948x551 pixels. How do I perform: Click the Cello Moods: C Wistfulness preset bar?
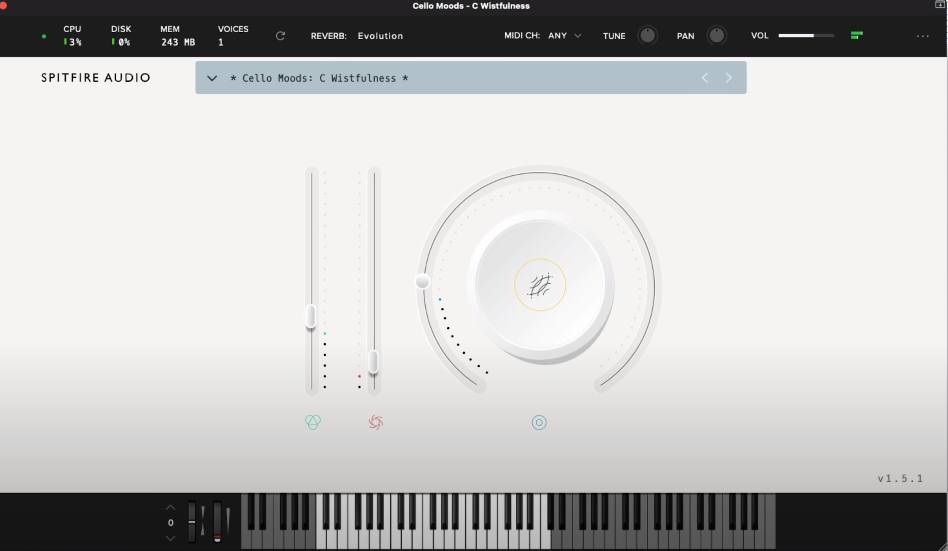click(x=470, y=77)
